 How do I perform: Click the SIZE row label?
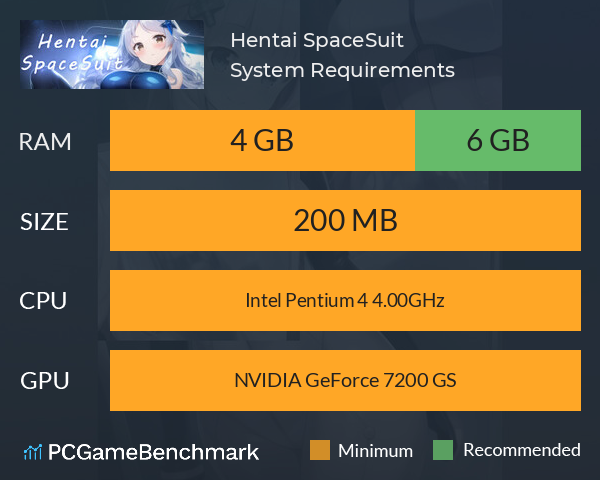pos(44,222)
